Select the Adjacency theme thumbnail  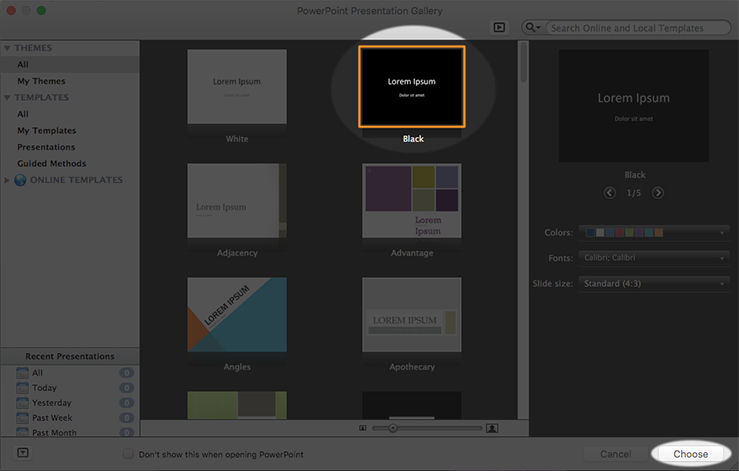237,201
